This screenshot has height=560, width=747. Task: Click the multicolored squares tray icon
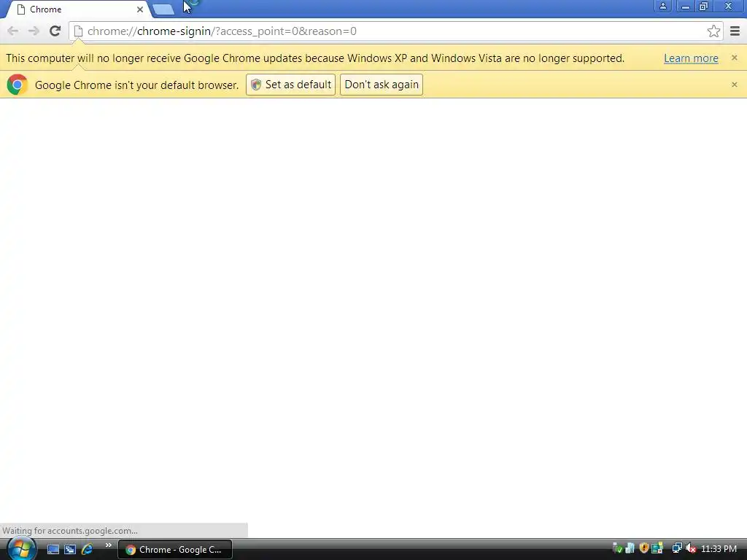(657, 548)
